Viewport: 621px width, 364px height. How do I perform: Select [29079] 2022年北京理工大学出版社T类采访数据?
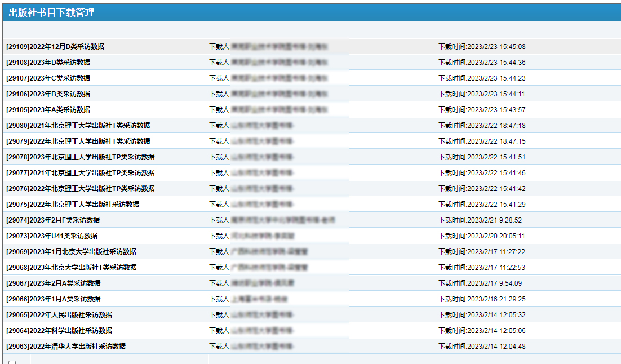tap(78, 141)
